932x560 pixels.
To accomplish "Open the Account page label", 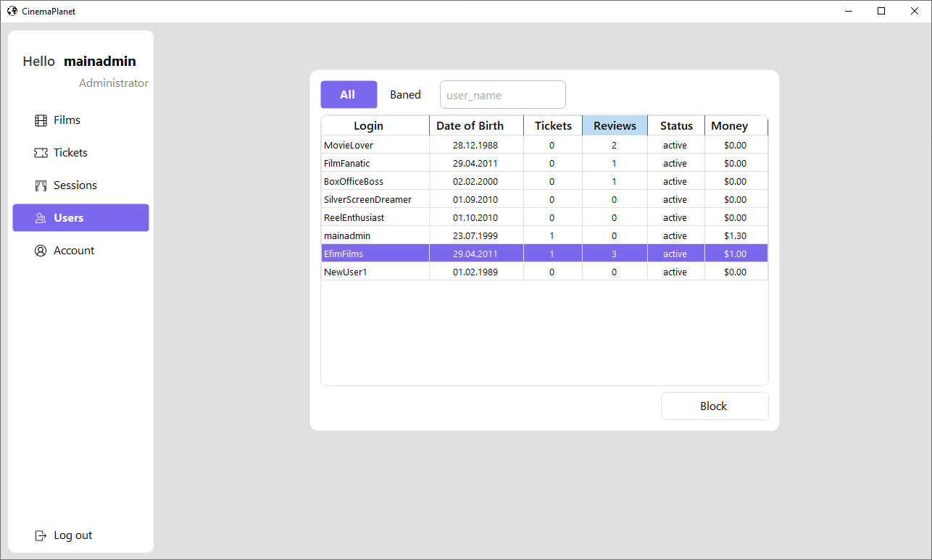I will tap(74, 251).
